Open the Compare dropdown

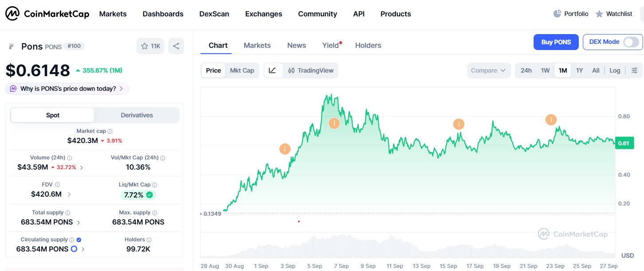(488, 70)
